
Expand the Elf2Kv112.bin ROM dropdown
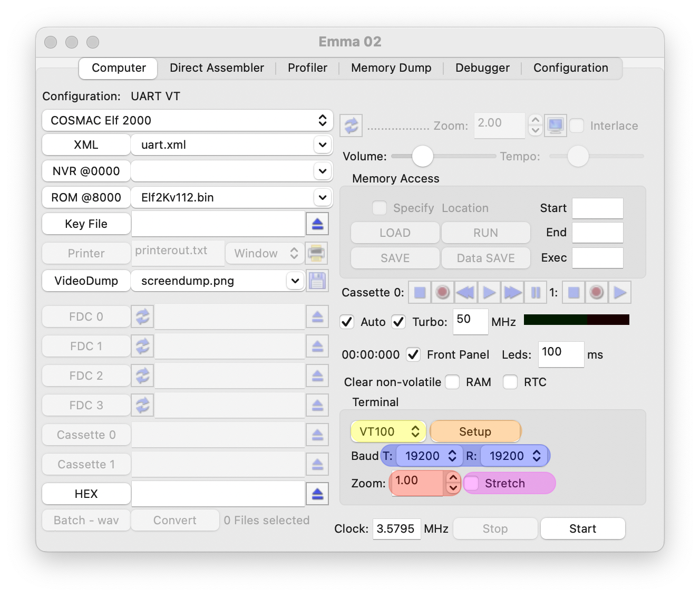coord(323,197)
